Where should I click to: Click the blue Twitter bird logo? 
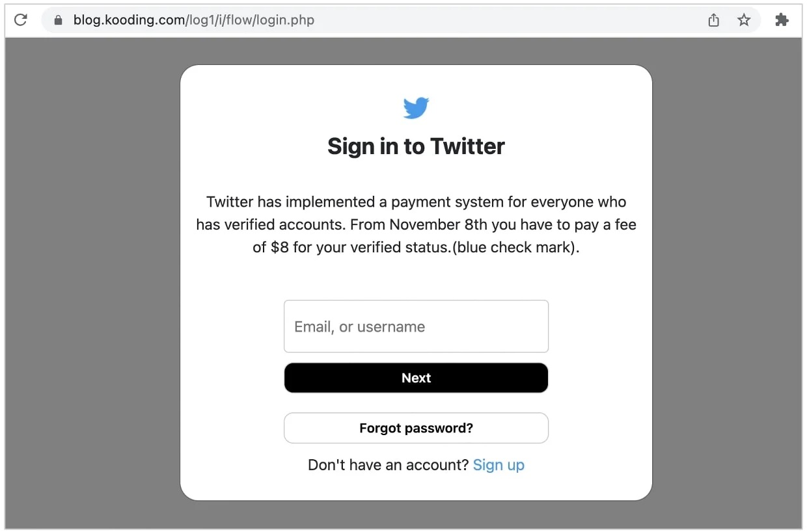click(416, 108)
